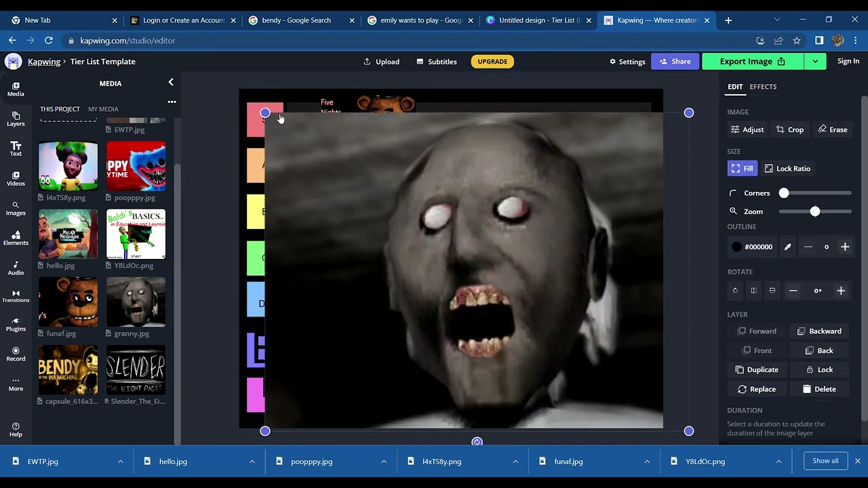The height and width of the screenshot is (488, 868).
Task: Open the Images search panel
Action: [16, 209]
